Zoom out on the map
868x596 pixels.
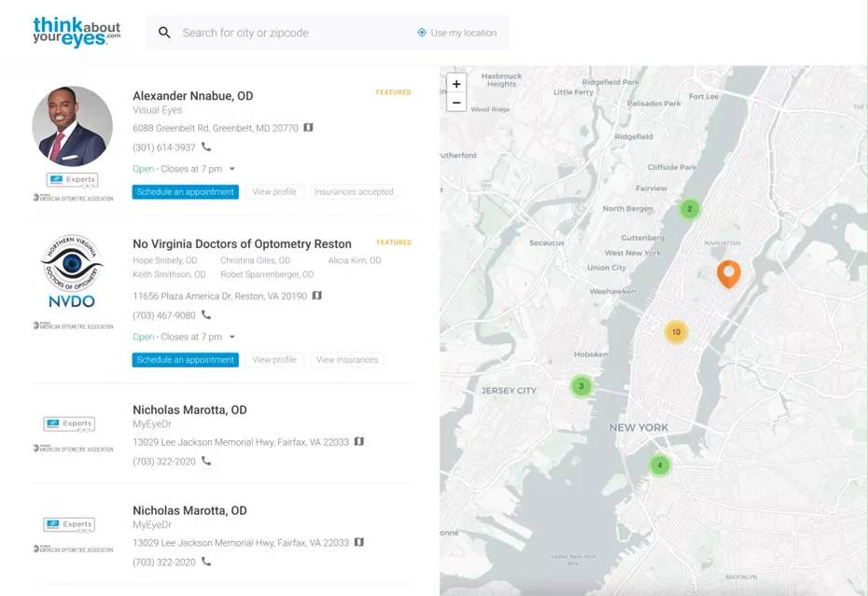click(x=456, y=103)
